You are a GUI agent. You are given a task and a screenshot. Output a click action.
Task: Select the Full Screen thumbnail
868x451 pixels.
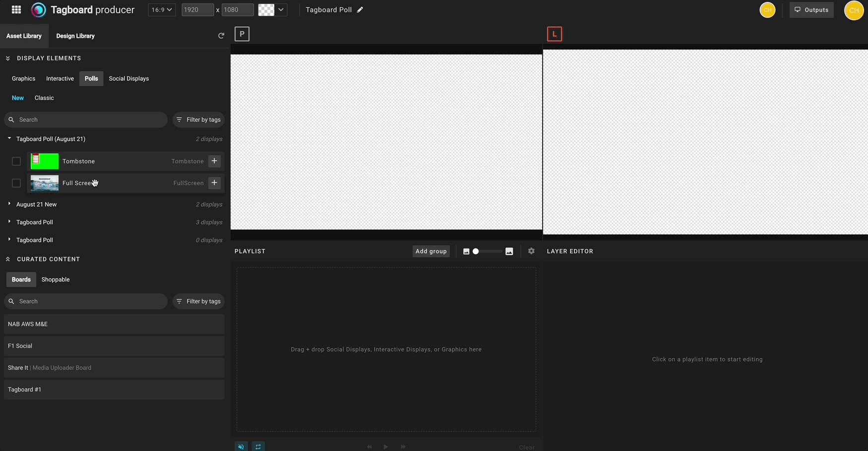(45, 183)
